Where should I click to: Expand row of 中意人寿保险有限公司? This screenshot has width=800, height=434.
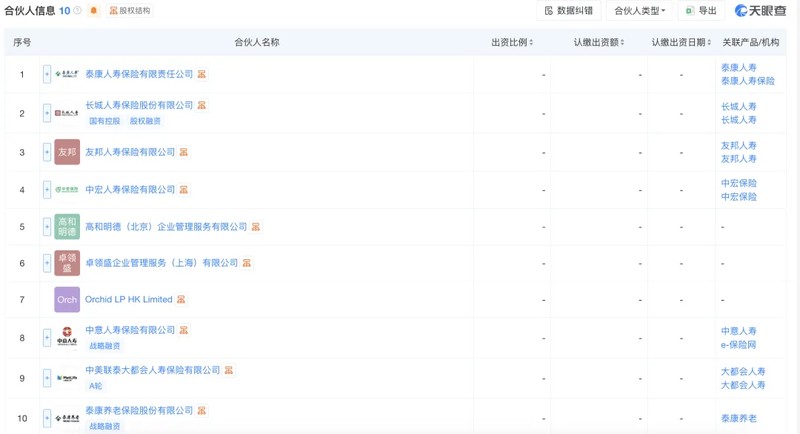47,338
